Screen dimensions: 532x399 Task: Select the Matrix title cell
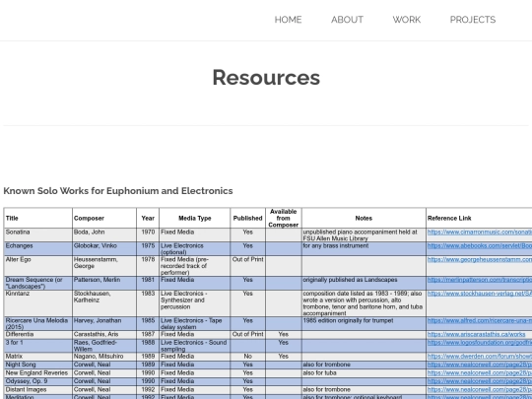tap(38, 357)
